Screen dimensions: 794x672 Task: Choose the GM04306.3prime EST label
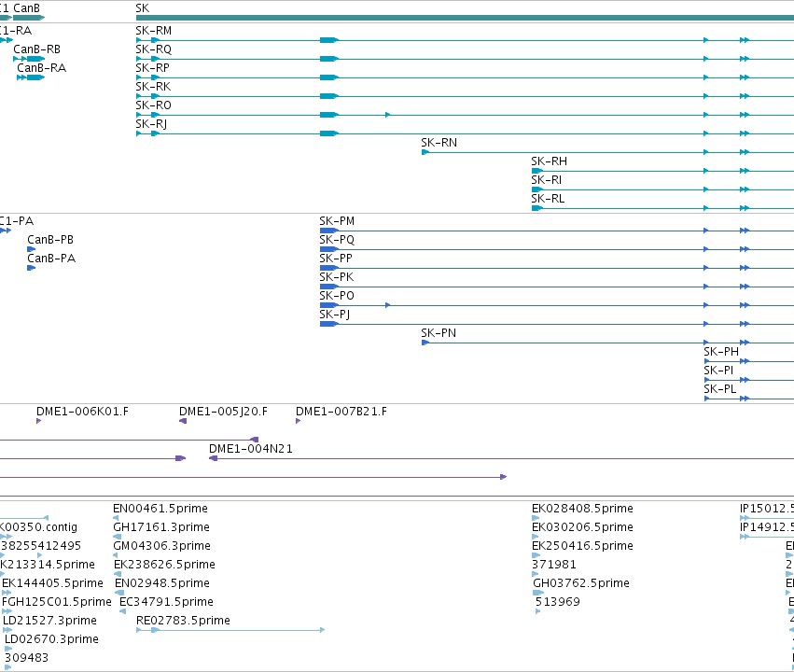tap(161, 546)
